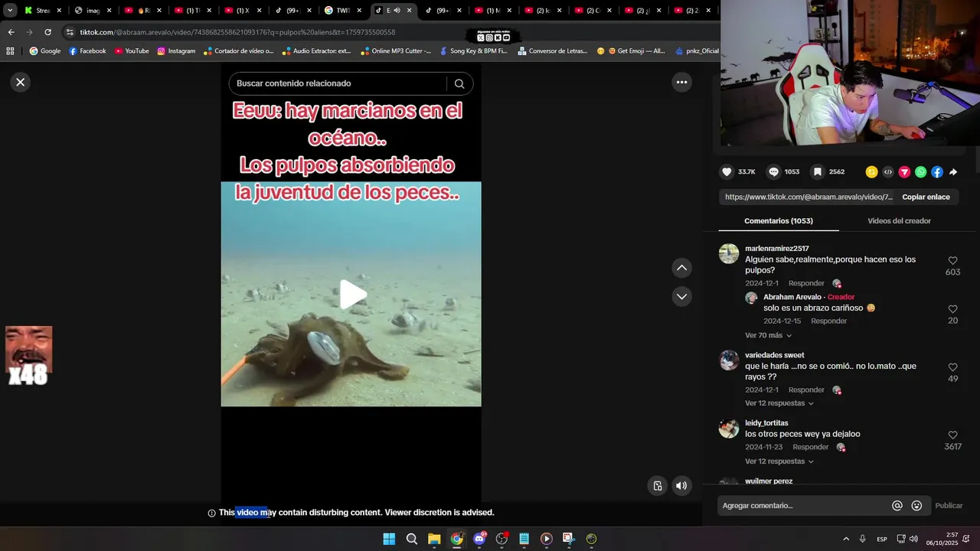Like marlenramirez2517's comment

[952, 261]
